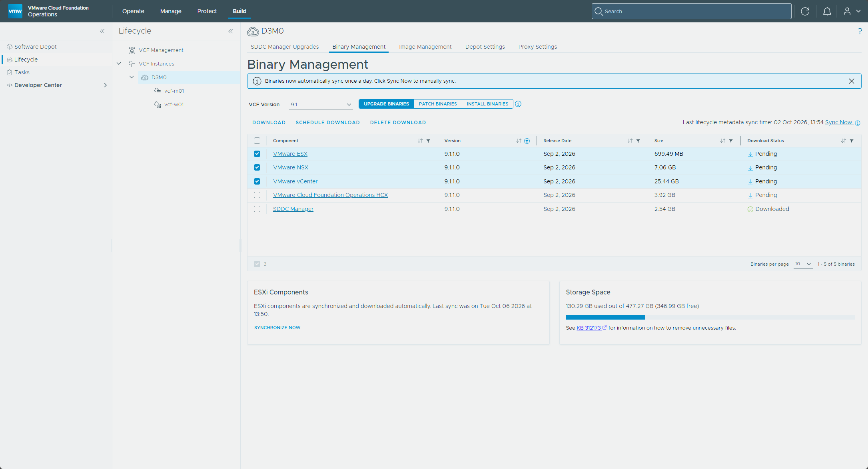Click SYNCHRONIZE NOW under ESXi Components
The image size is (868, 469).
click(277, 328)
